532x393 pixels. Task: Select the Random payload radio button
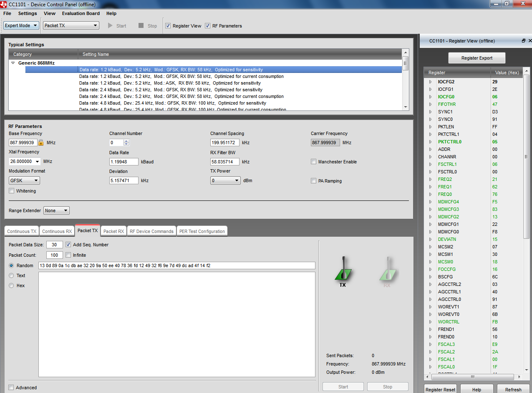[11, 265]
